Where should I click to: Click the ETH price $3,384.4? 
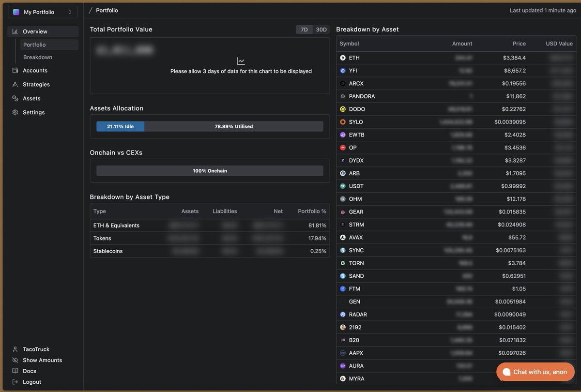click(514, 58)
